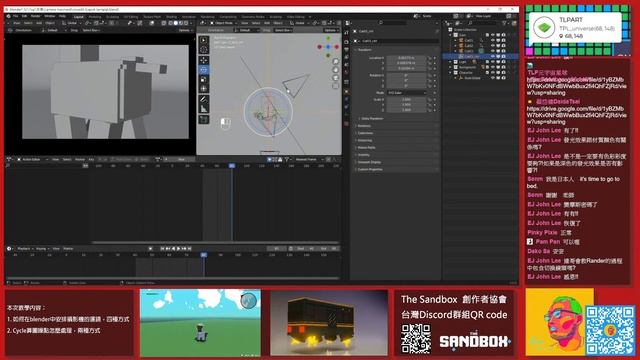The height and width of the screenshot is (360, 640).
Task: Select the Measure ruler tool
Action: (x=204, y=109)
